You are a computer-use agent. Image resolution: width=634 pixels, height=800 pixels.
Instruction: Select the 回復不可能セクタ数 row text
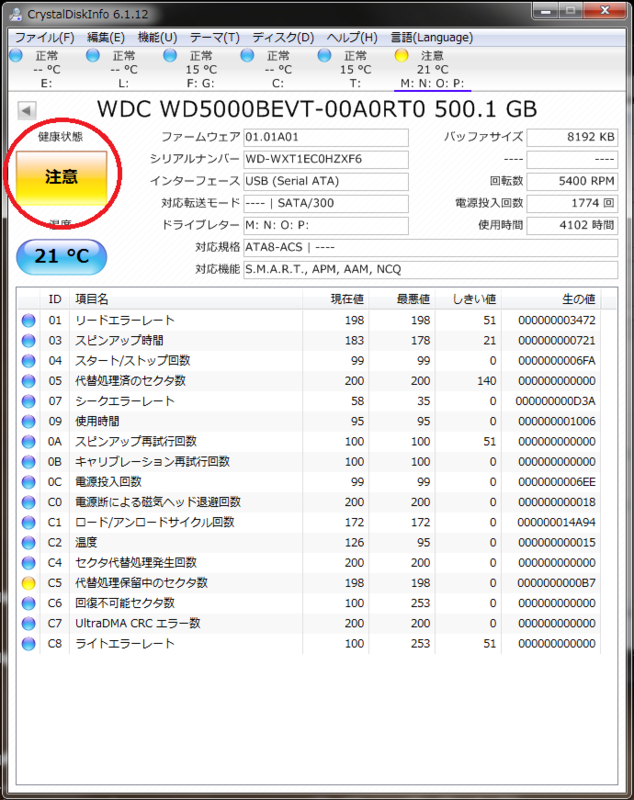125,604
